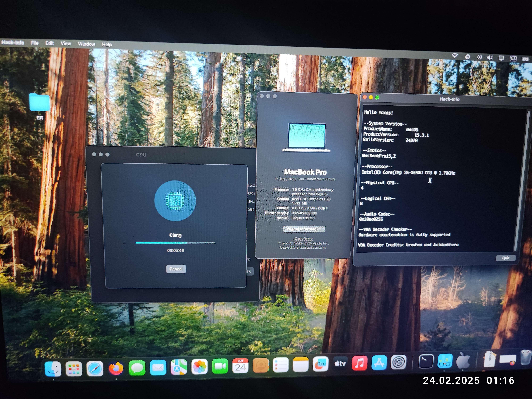The height and width of the screenshot is (399, 532).
Task: Click 'Intel UHD Graphics 620' text
Action: (x=311, y=199)
